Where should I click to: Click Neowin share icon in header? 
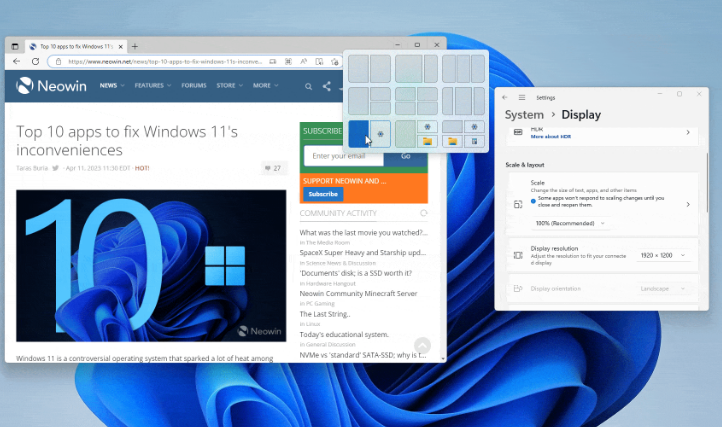[326, 86]
